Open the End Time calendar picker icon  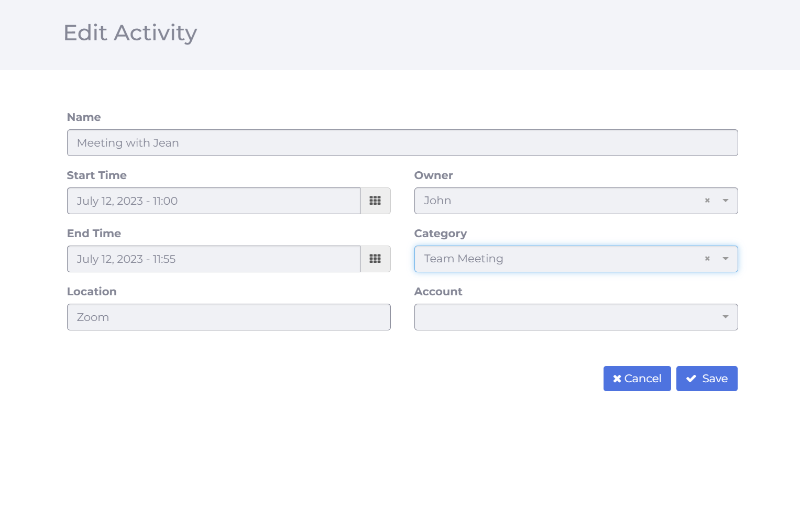click(x=375, y=259)
